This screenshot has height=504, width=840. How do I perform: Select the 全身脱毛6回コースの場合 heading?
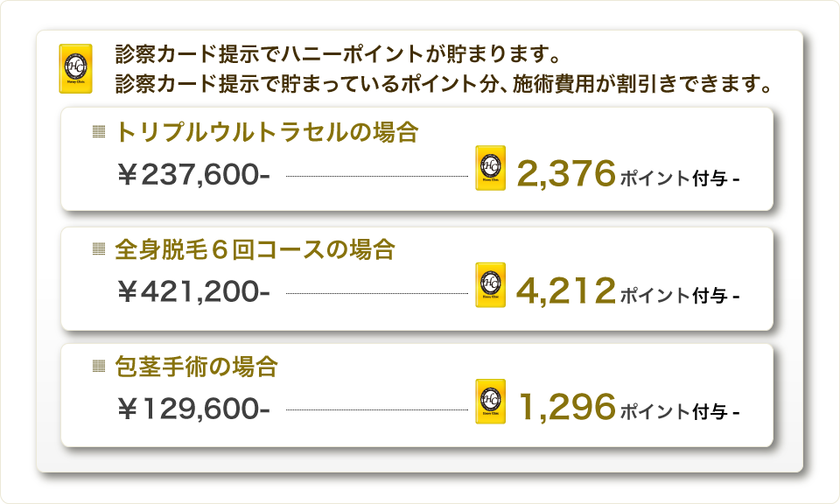click(255, 249)
